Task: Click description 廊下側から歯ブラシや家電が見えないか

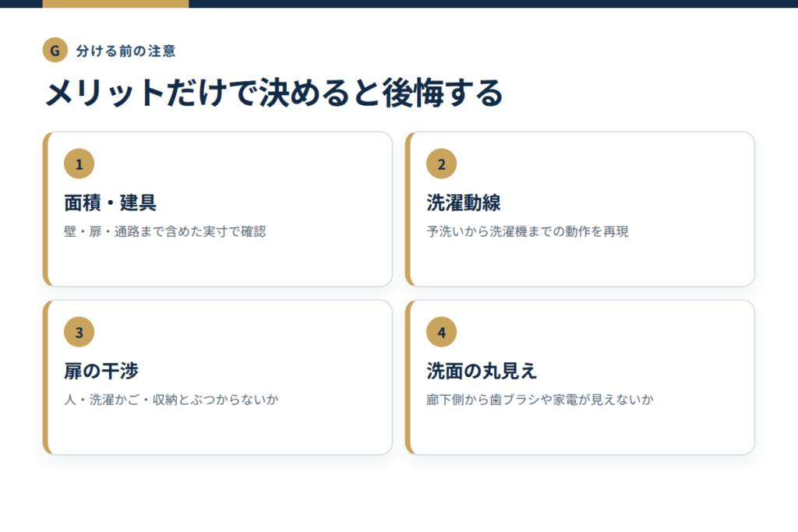Action: pos(540,400)
